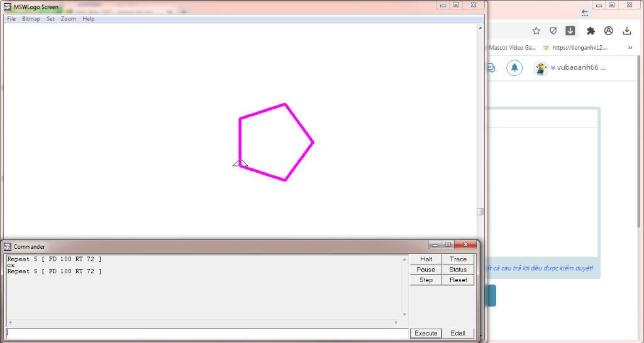Select the first 'Repeat 5 [ FD 100 RT 72 ]' history line

(x=54, y=259)
